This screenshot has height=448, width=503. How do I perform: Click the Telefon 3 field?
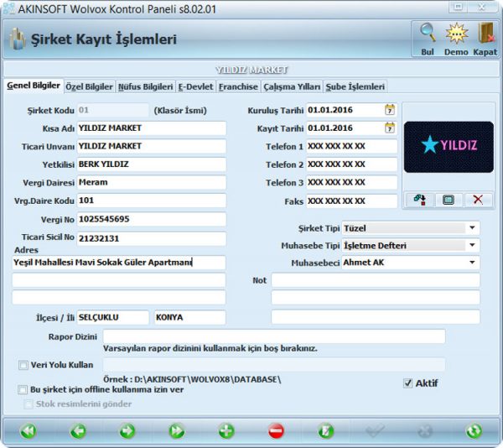pyautogui.click(x=351, y=182)
